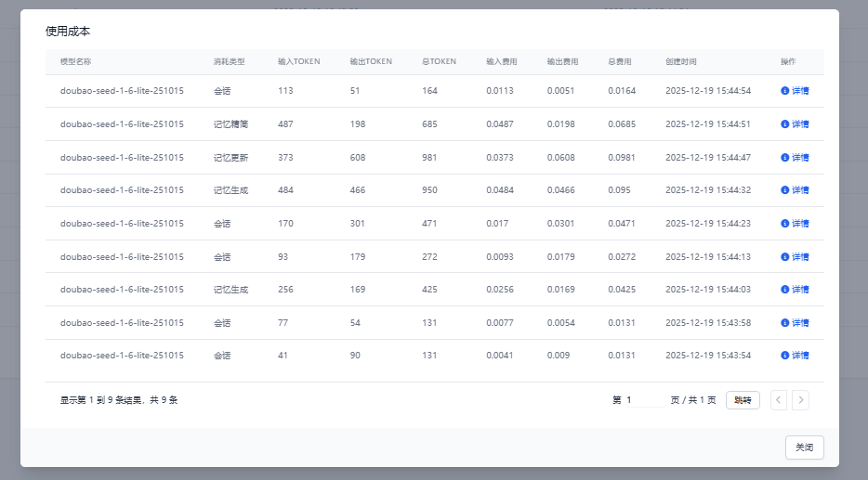The image size is (868, 480).
Task: Click input cost value 0.0487
Action: point(500,123)
